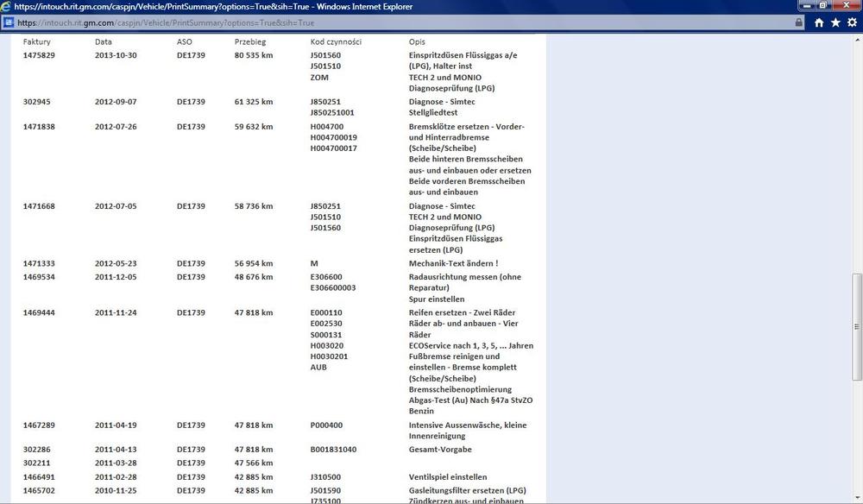Image resolution: width=863 pixels, height=504 pixels.
Task: Click mileage 47 566 km
Action: [x=254, y=463]
